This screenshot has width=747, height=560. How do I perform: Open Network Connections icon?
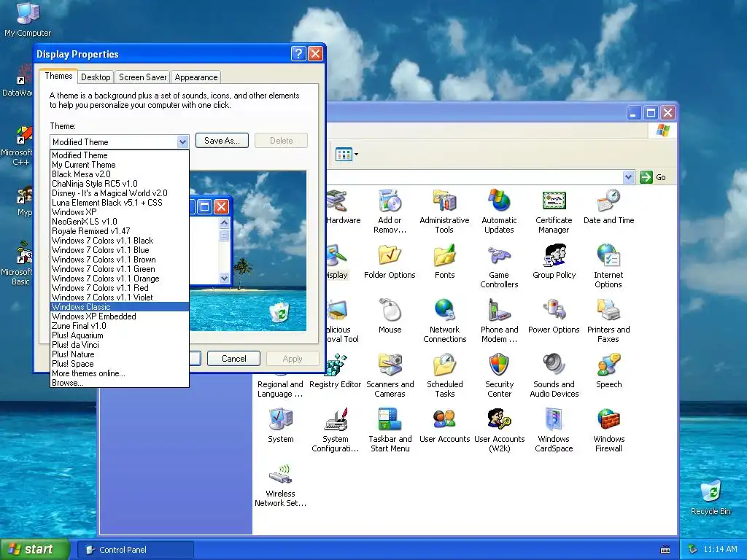(444, 321)
